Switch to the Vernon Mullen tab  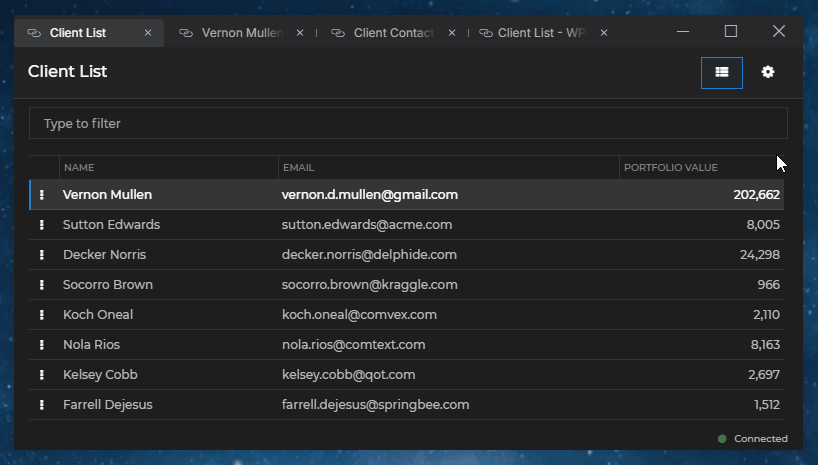[x=242, y=33]
